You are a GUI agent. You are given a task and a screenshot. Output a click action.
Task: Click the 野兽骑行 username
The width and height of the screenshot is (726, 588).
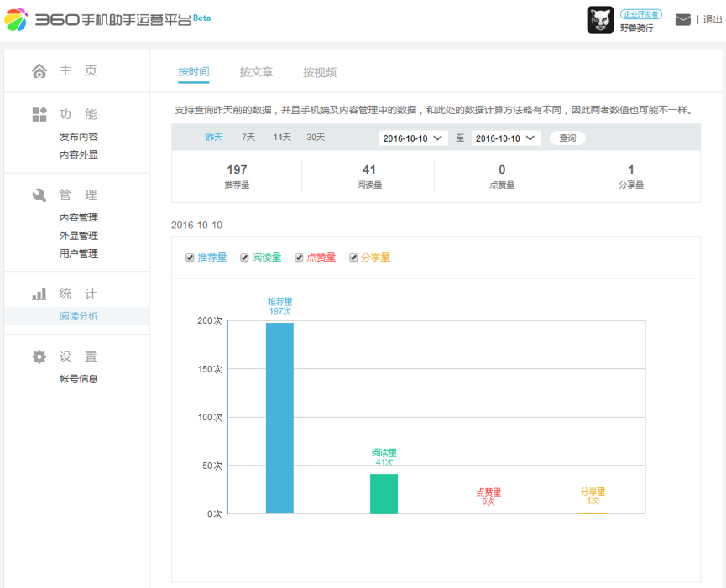(637, 29)
